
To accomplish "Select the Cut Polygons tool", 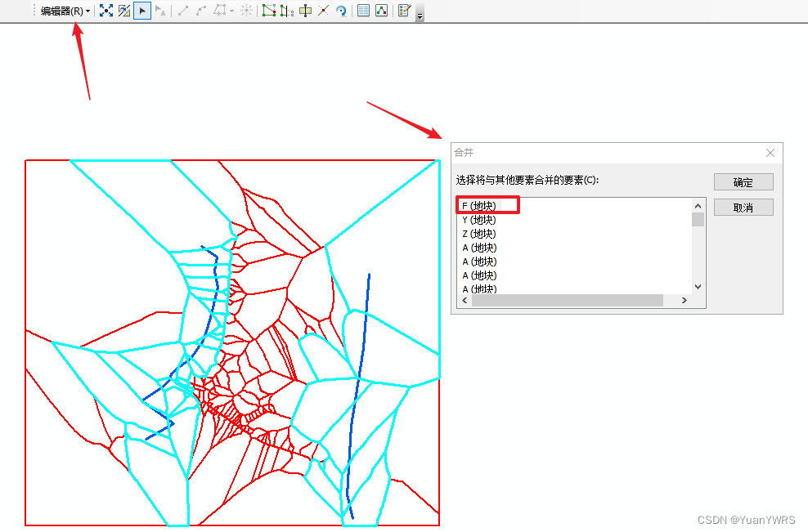I will (x=306, y=11).
